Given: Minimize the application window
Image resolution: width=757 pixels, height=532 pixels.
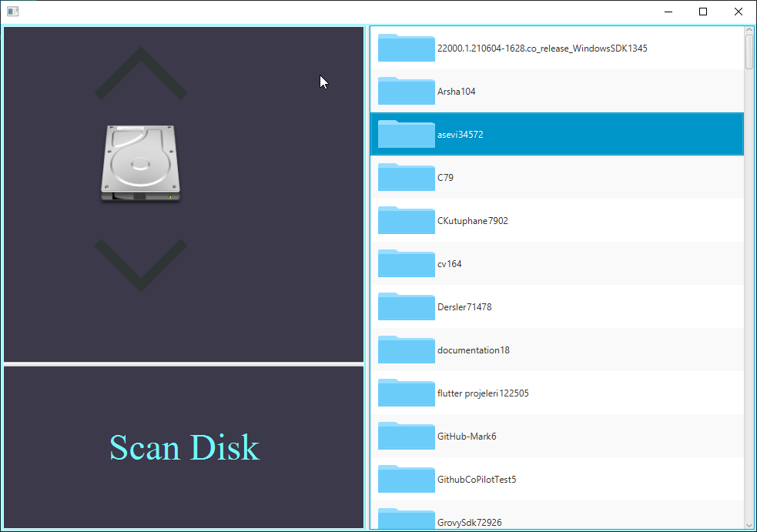Looking at the screenshot, I should 668,12.
